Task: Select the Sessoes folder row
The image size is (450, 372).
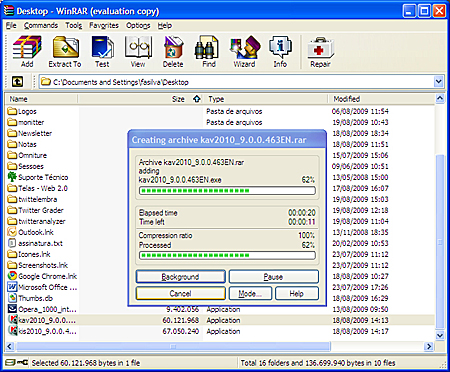Action: click(x=220, y=166)
